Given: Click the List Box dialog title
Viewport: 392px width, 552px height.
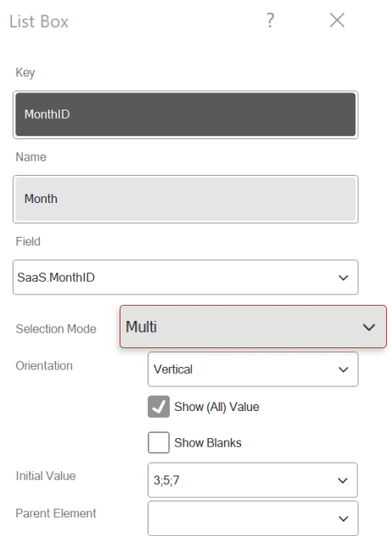Looking at the screenshot, I should point(39,21).
